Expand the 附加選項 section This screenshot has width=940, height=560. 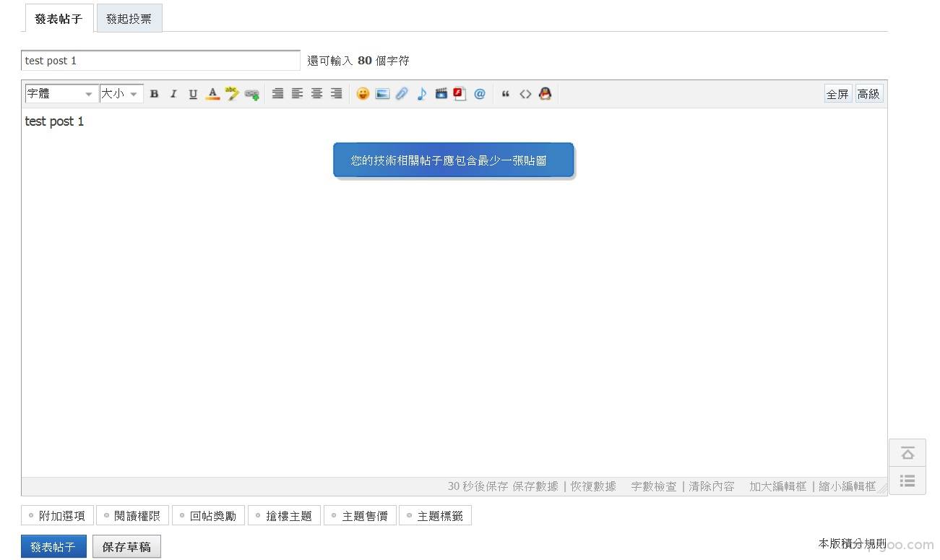pyautogui.click(x=57, y=516)
